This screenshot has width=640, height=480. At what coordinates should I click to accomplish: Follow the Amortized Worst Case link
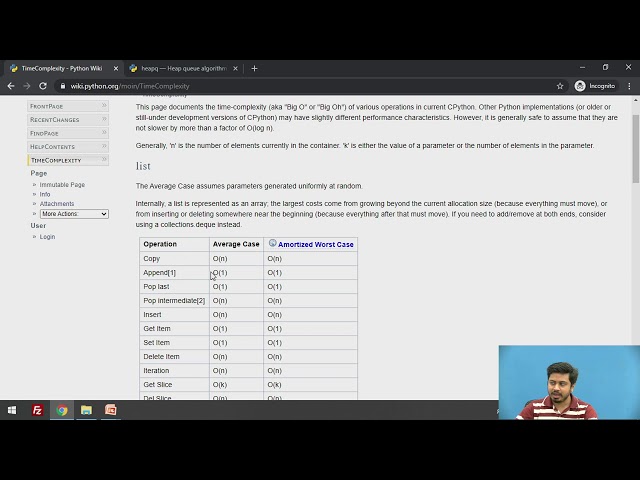(316, 244)
